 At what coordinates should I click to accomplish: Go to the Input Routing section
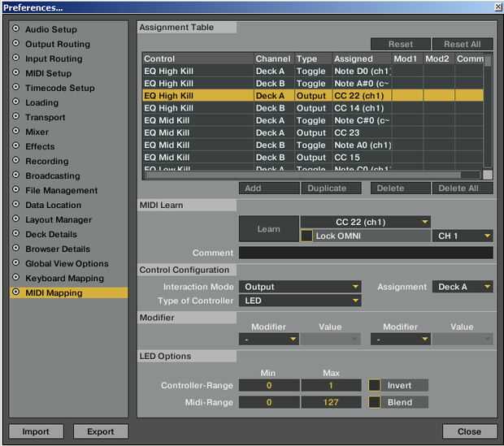click(x=54, y=58)
